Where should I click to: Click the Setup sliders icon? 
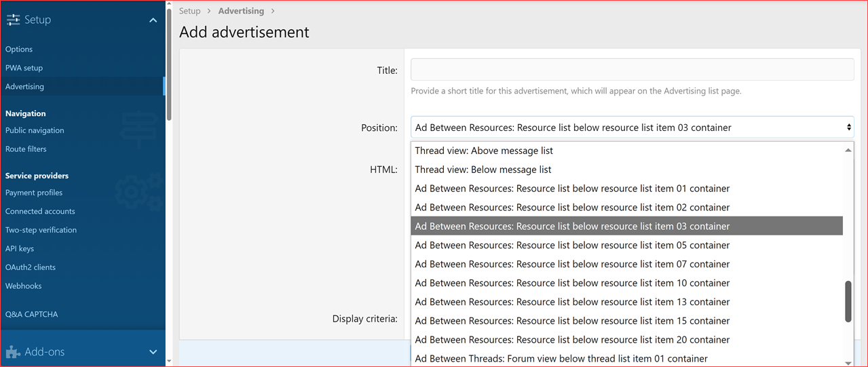tap(13, 20)
